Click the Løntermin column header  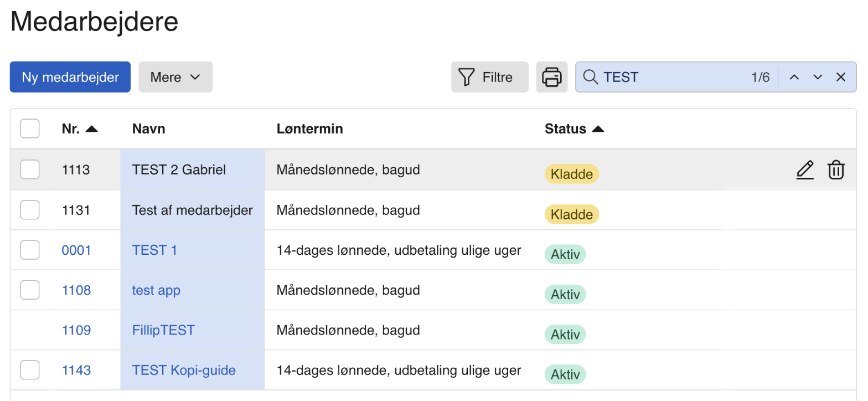[x=309, y=129]
